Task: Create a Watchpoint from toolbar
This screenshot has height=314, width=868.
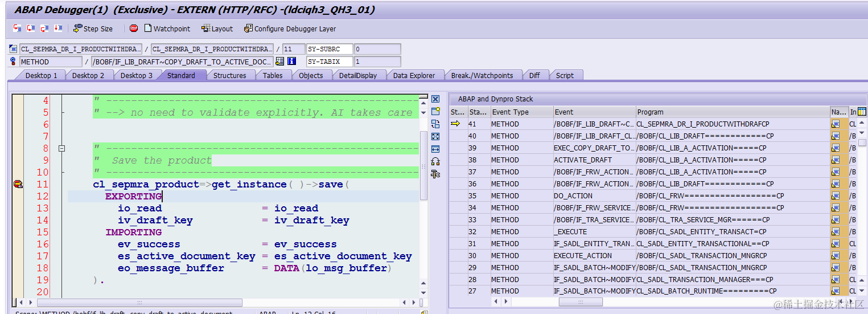Action: point(167,28)
